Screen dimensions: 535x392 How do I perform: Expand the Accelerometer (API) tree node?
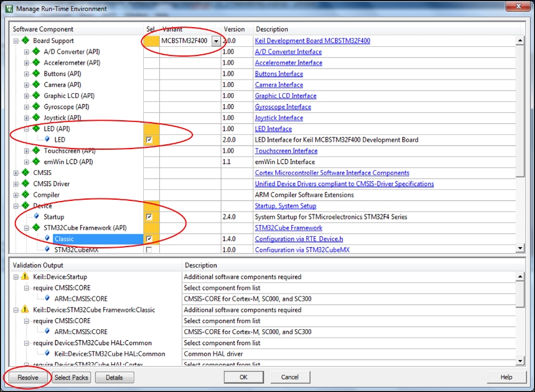coord(27,63)
